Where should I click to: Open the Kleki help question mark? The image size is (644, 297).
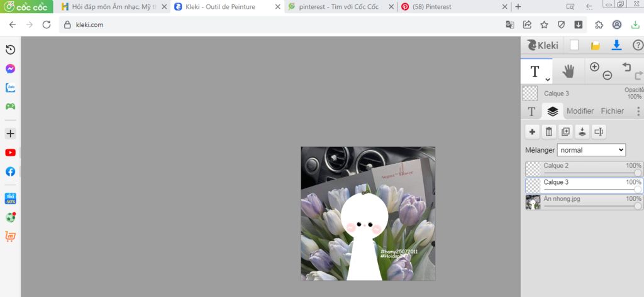click(x=638, y=45)
